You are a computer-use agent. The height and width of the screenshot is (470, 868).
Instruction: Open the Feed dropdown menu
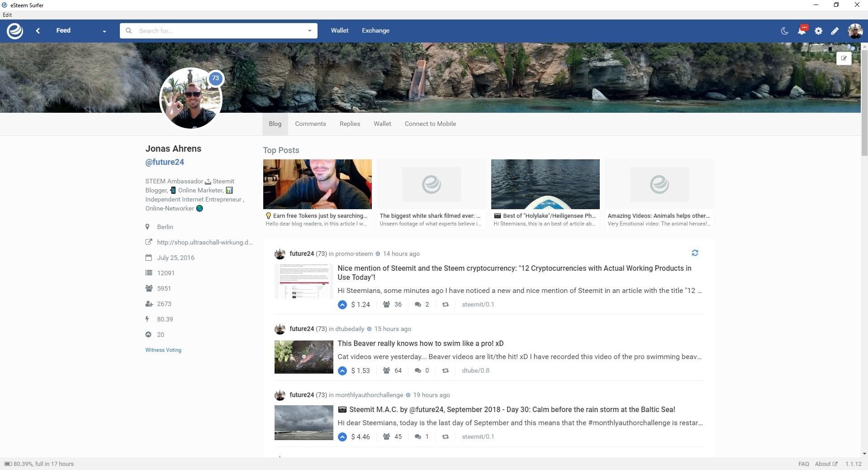[x=81, y=31]
